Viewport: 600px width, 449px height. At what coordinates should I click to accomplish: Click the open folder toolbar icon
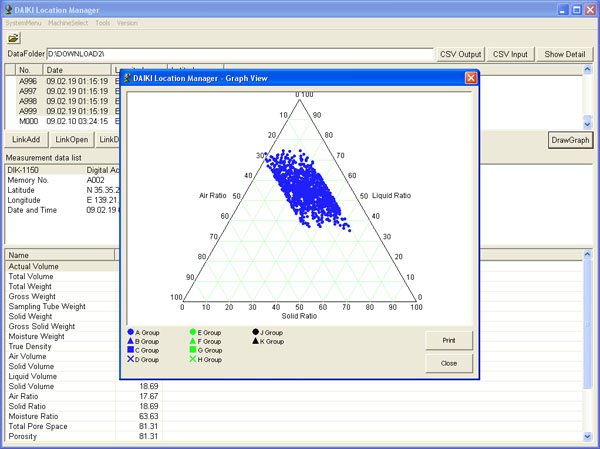[x=13, y=38]
